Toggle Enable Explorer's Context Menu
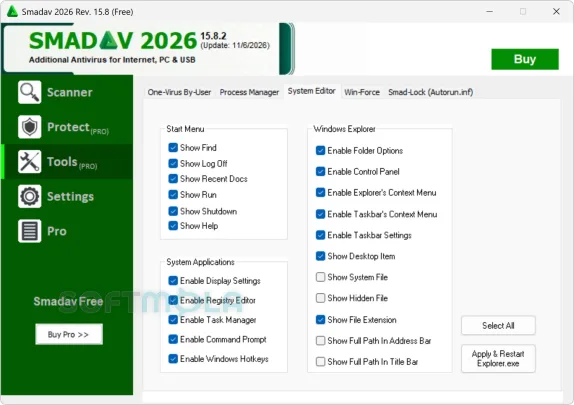 pyautogui.click(x=320, y=193)
